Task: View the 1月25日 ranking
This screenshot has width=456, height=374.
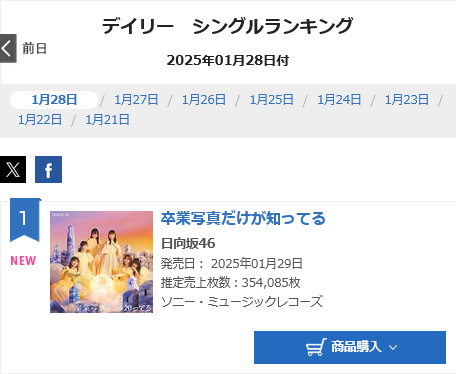Action: (272, 100)
